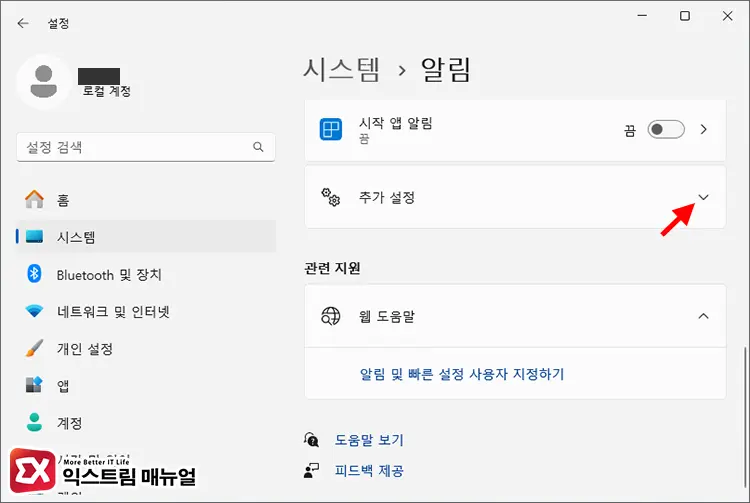The height and width of the screenshot is (503, 750).
Task: Click the 계정 person icon
Action: pyautogui.click(x=34, y=422)
